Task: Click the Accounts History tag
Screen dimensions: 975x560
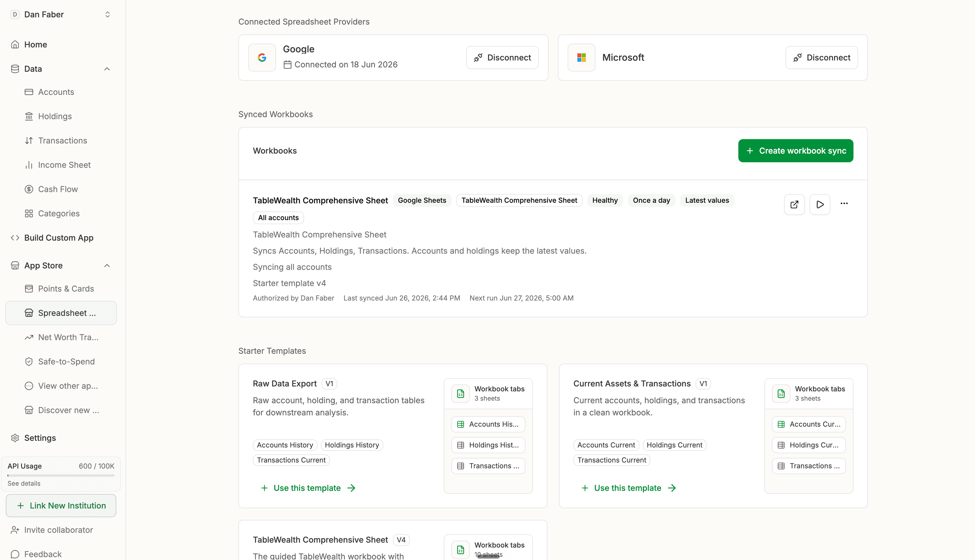Action: 285,445
